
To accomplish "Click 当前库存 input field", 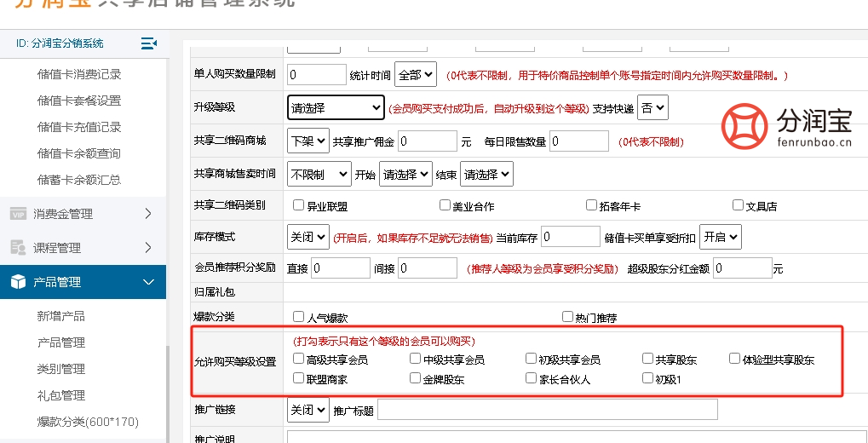I will [571, 237].
